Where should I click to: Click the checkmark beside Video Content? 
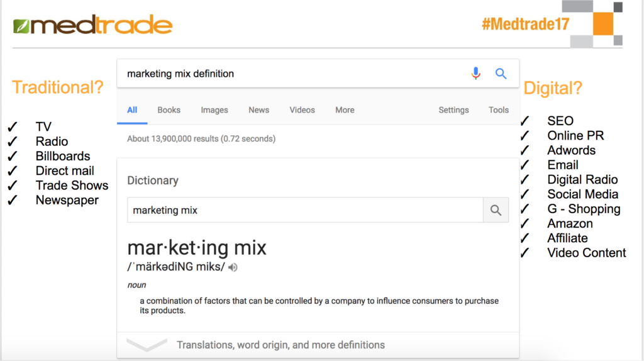525,253
